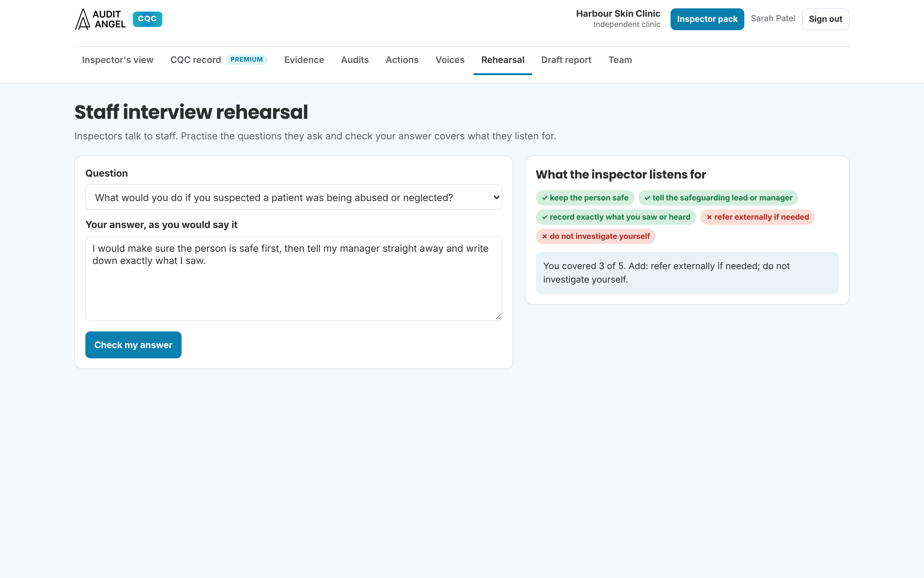
Task: Open the CQC record tab
Action: tap(195, 60)
